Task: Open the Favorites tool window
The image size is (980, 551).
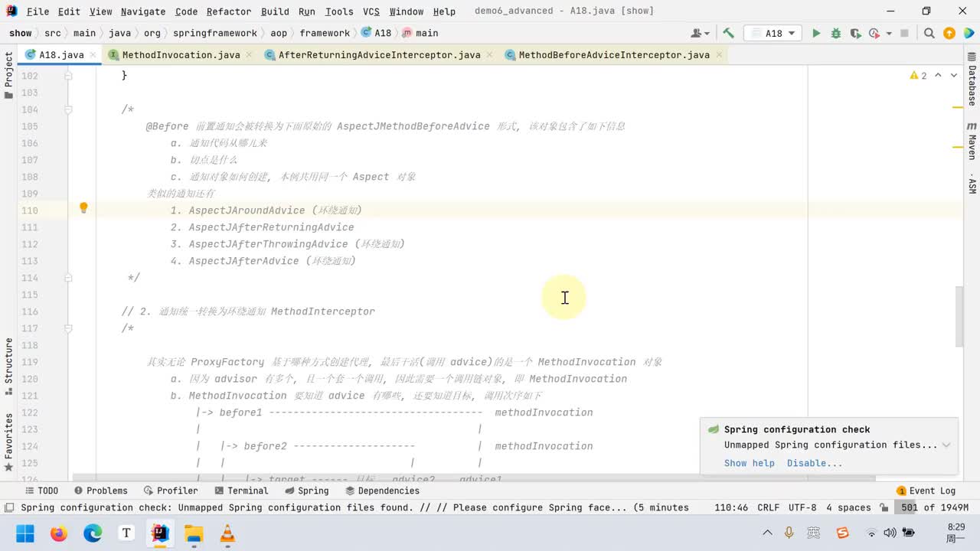Action: (x=8, y=442)
